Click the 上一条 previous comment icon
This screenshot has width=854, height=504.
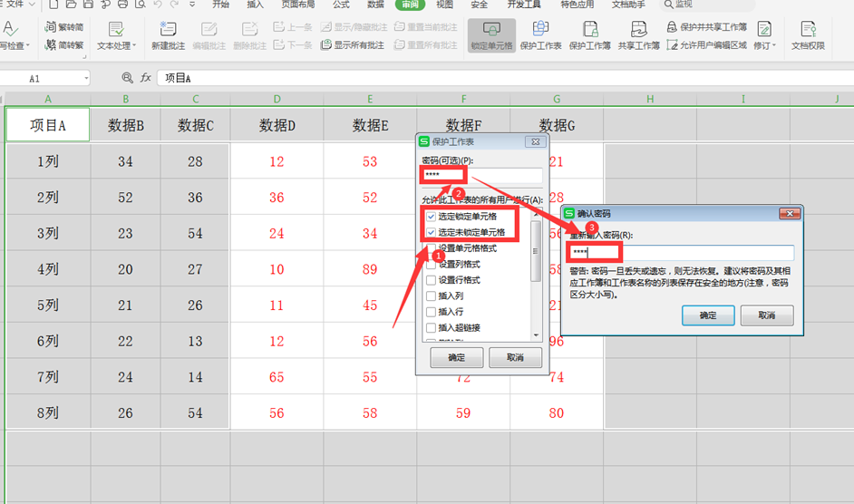click(x=278, y=26)
